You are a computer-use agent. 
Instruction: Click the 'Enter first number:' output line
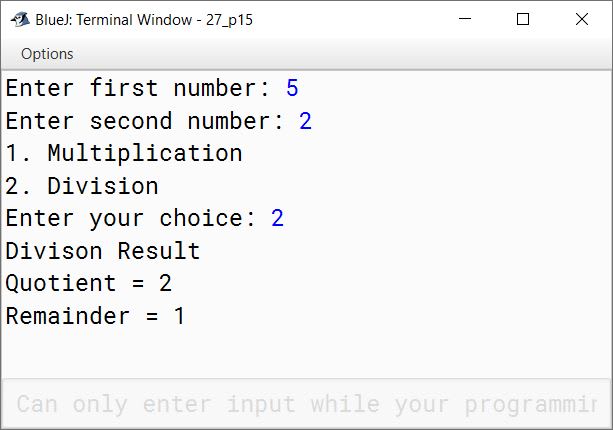pos(152,88)
